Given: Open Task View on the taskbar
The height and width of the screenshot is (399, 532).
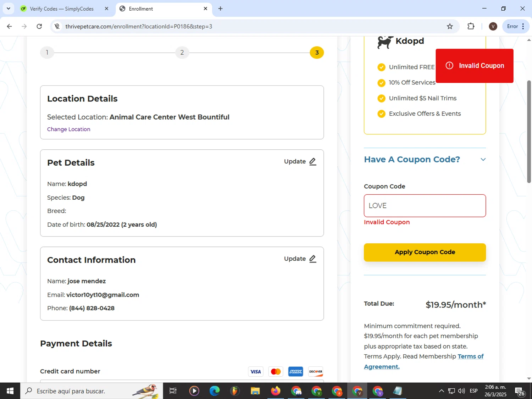Looking at the screenshot, I should pyautogui.click(x=173, y=391).
